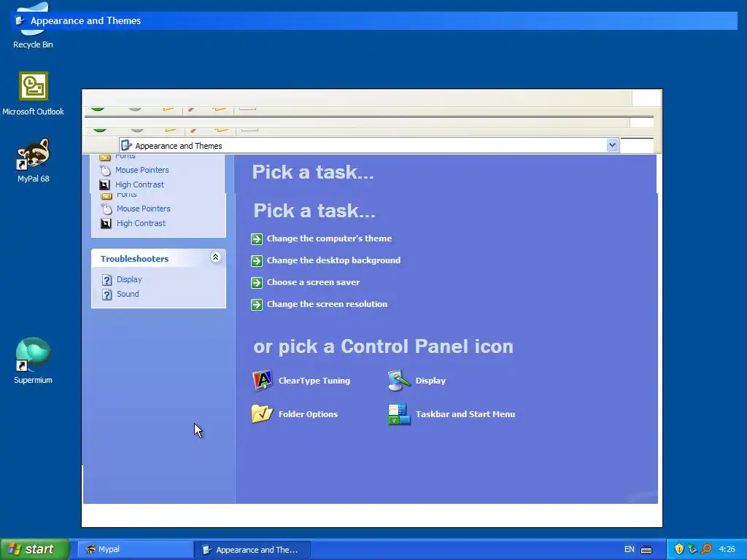Screen dimensions: 747x560
Task: Click Choose a screen saver
Action: tap(306, 282)
